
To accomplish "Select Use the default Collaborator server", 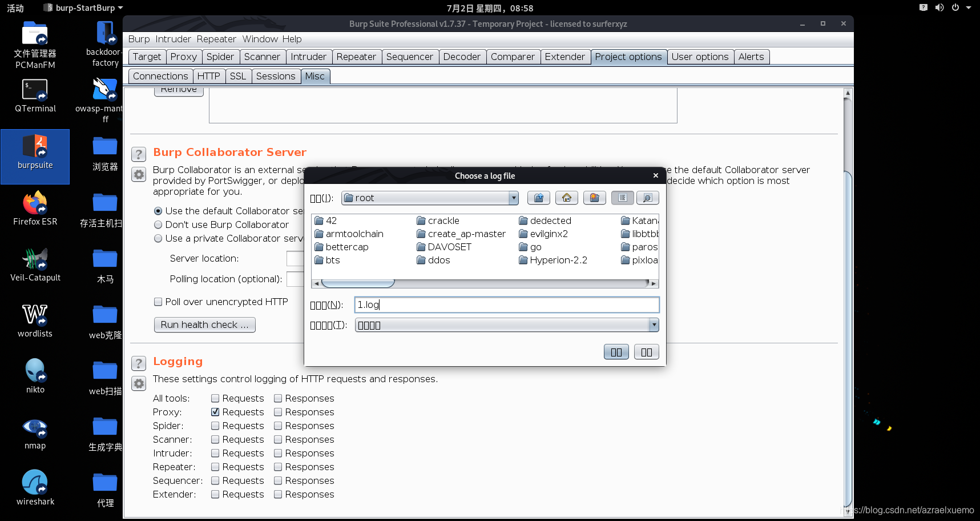I will pyautogui.click(x=158, y=211).
